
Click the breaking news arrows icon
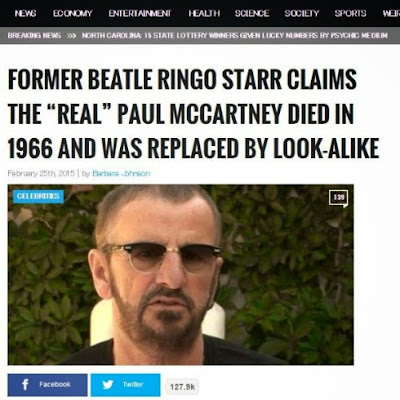[72, 35]
